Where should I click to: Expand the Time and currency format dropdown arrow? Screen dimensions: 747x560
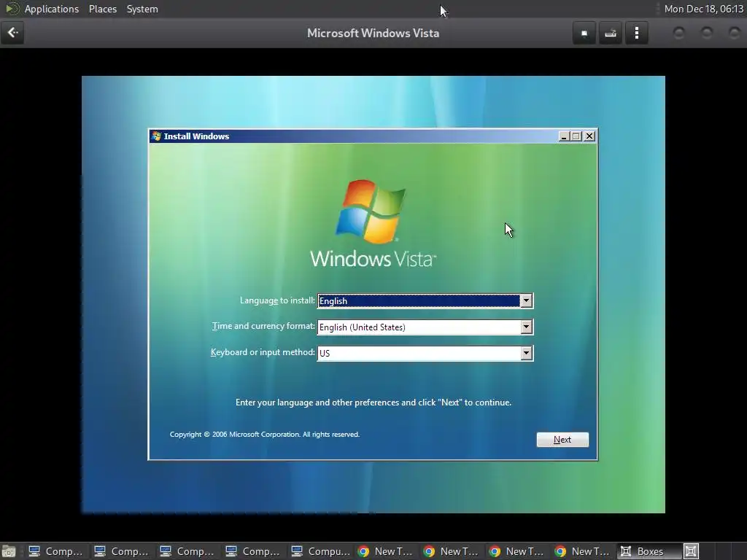(526, 327)
